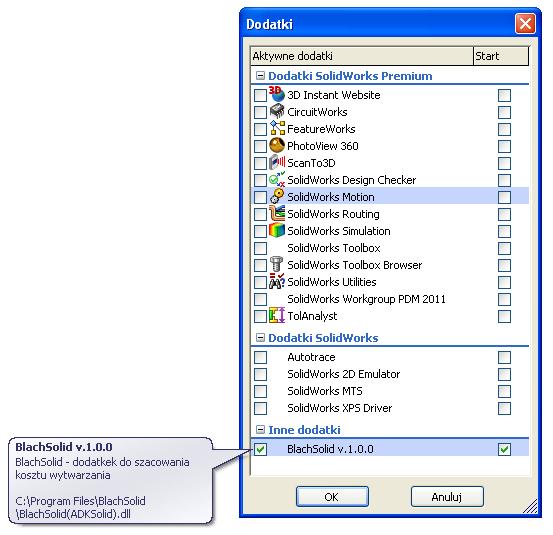This screenshot has height=535, width=553.
Task: Select the FeatureWorks tree icon
Action: tap(277, 128)
